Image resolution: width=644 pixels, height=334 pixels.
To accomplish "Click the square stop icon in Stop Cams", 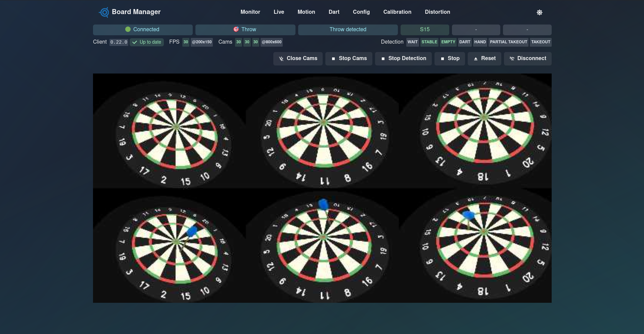I will (333, 59).
